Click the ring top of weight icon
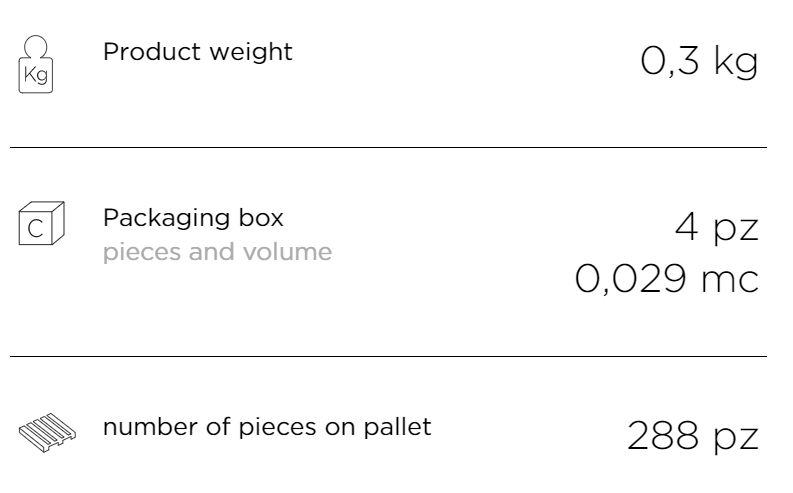Screen dimensions: 793x493 click(x=35, y=47)
